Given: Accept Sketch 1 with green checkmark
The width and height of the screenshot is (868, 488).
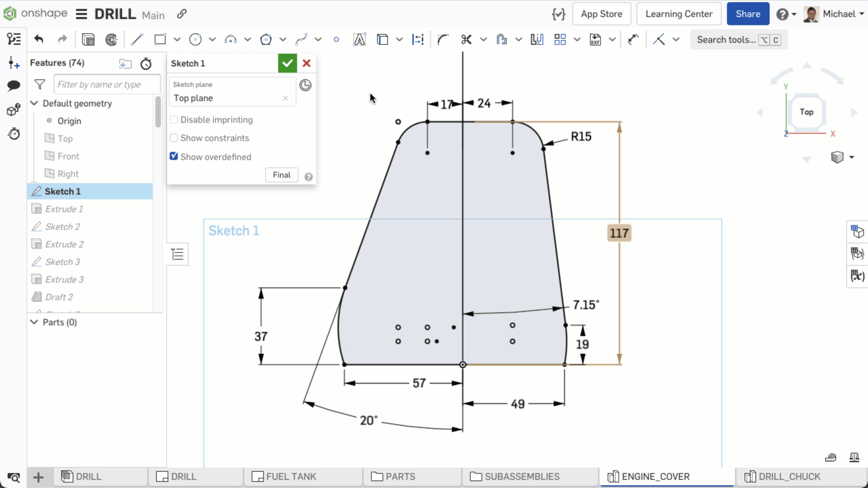Looking at the screenshot, I should (287, 63).
